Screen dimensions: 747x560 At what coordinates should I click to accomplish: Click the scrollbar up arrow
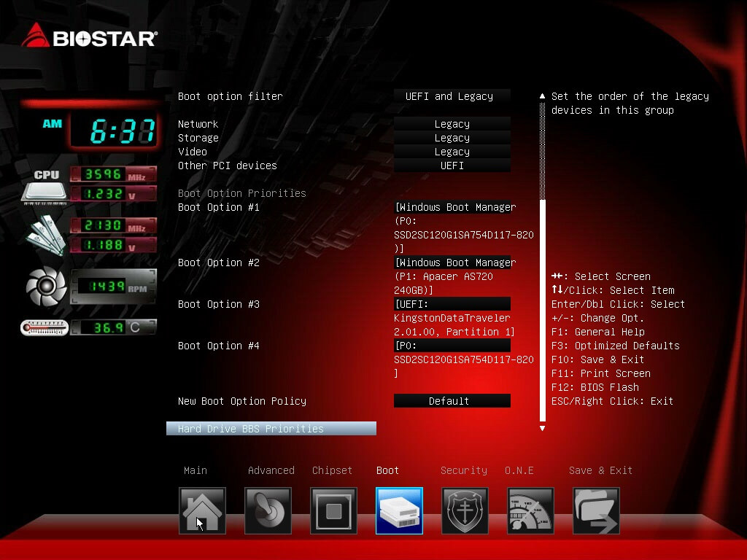coord(542,96)
